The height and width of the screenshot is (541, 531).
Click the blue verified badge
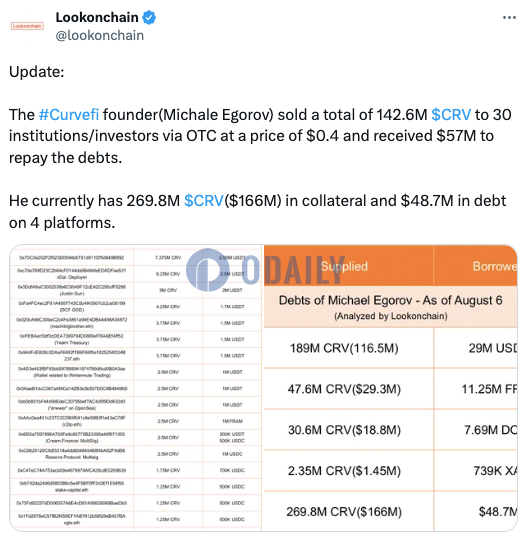pyautogui.click(x=149, y=17)
